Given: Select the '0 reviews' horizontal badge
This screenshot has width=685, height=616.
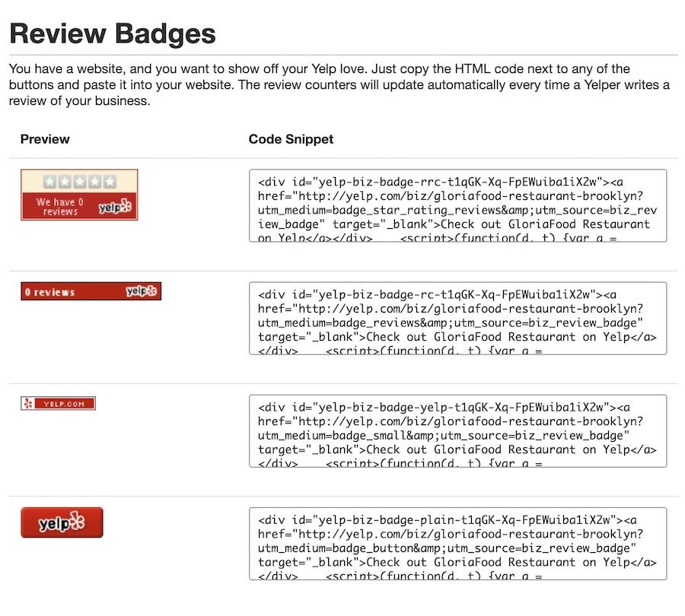Looking at the screenshot, I should point(90,291).
